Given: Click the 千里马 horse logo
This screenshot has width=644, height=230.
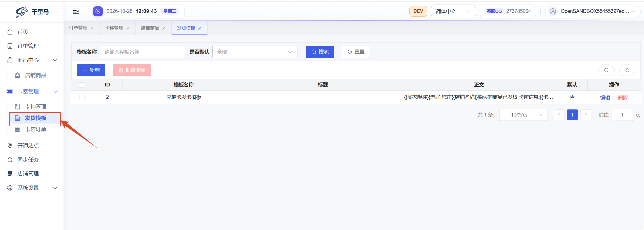Looking at the screenshot, I should pyautogui.click(x=22, y=12).
